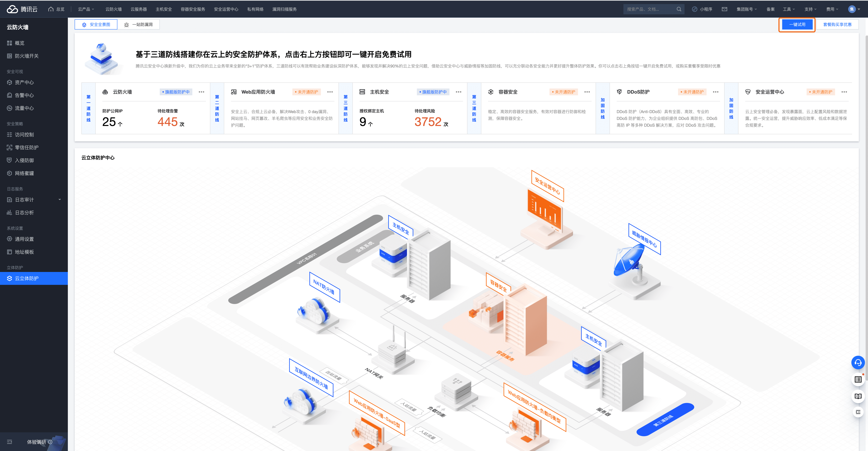Open the 集团账号 dropdown
The width and height of the screenshot is (868, 451).
click(x=746, y=9)
